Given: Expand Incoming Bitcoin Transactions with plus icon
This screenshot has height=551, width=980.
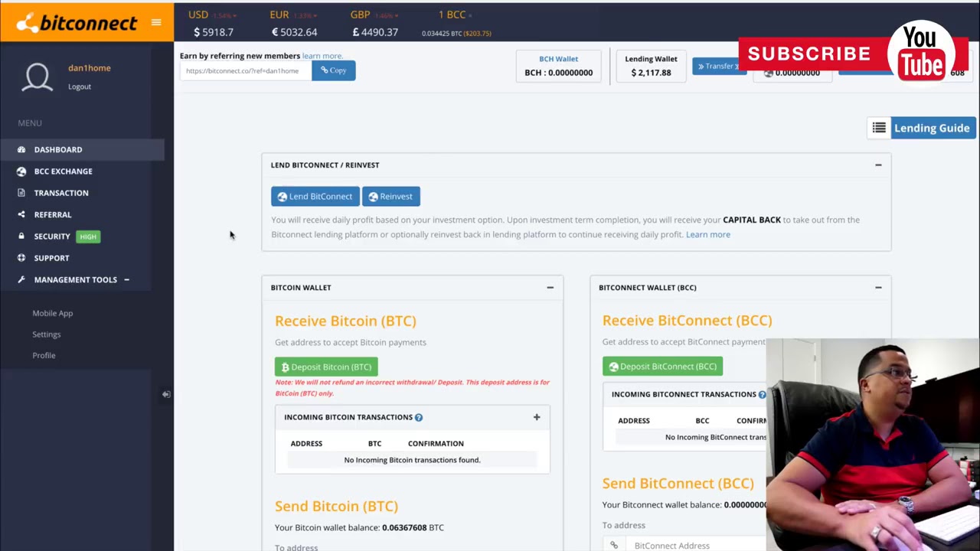Looking at the screenshot, I should (537, 417).
